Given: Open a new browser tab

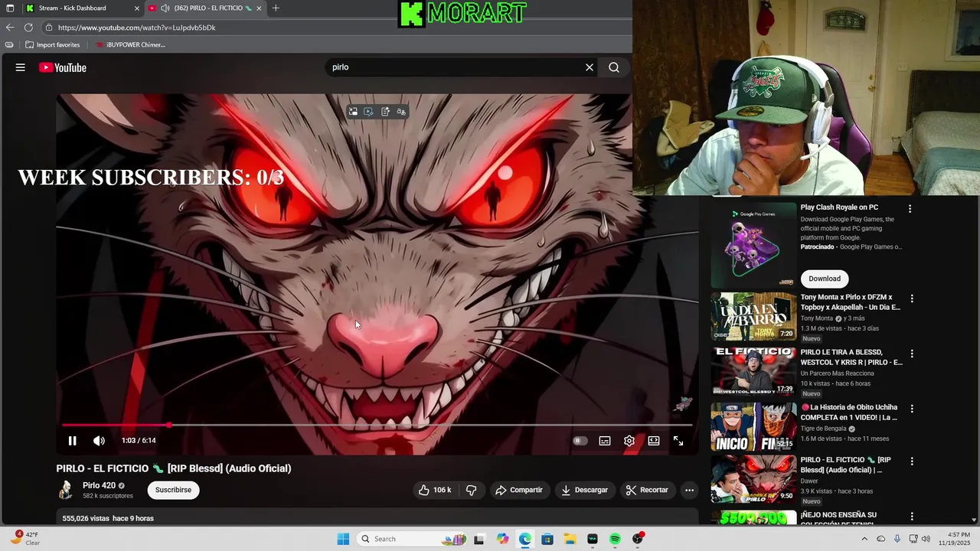Looking at the screenshot, I should (276, 8).
